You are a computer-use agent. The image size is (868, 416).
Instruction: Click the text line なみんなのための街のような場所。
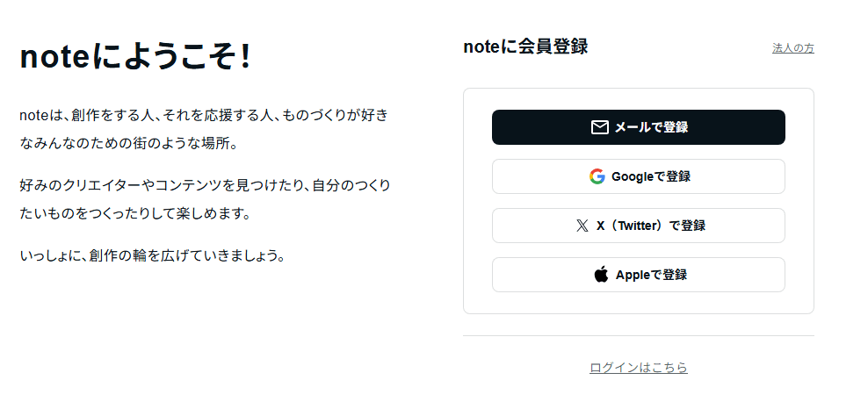click(x=128, y=143)
